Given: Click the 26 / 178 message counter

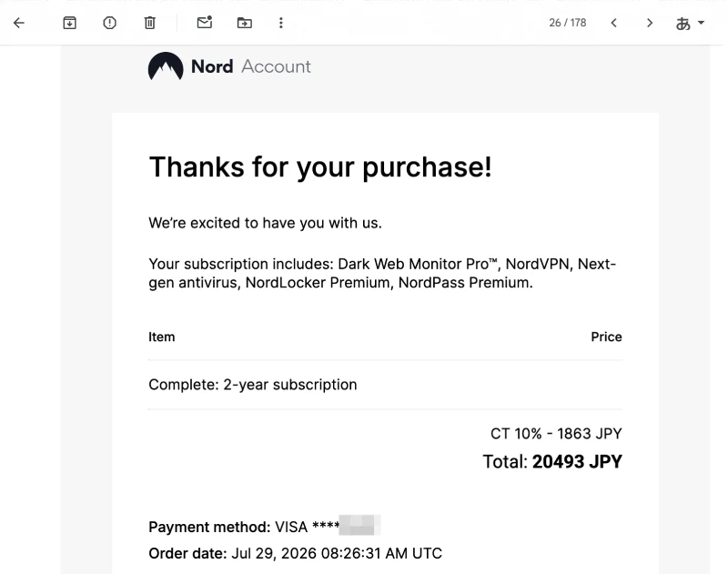Looking at the screenshot, I should [567, 23].
